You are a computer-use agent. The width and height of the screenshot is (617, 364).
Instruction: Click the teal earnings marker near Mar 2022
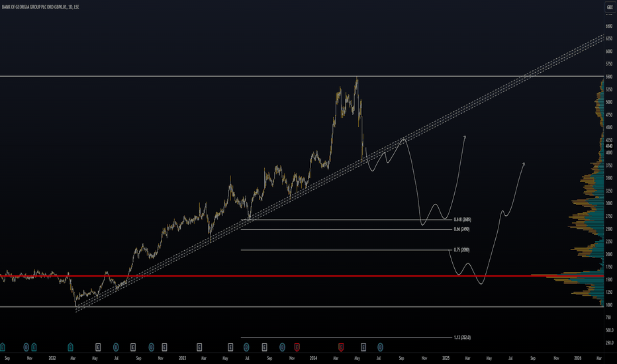[x=70, y=347]
